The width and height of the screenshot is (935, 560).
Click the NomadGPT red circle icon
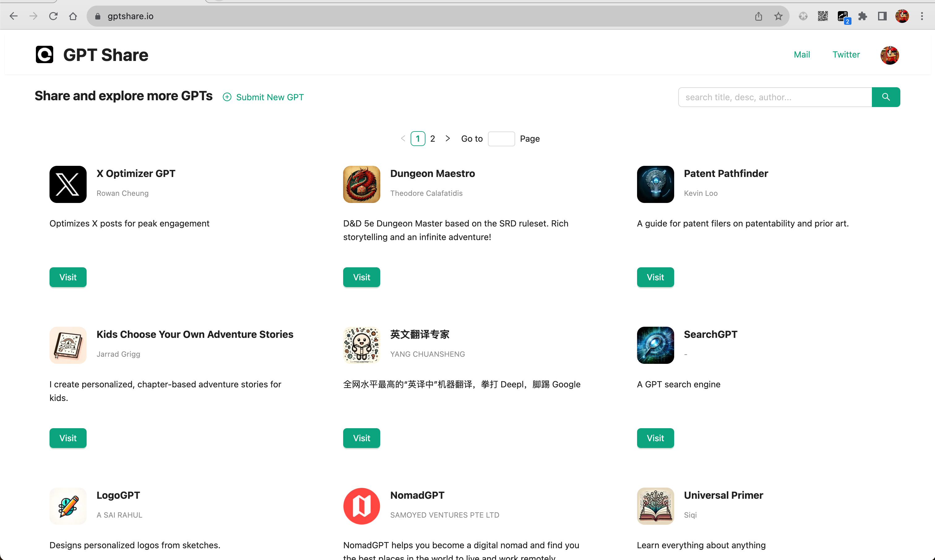361,506
